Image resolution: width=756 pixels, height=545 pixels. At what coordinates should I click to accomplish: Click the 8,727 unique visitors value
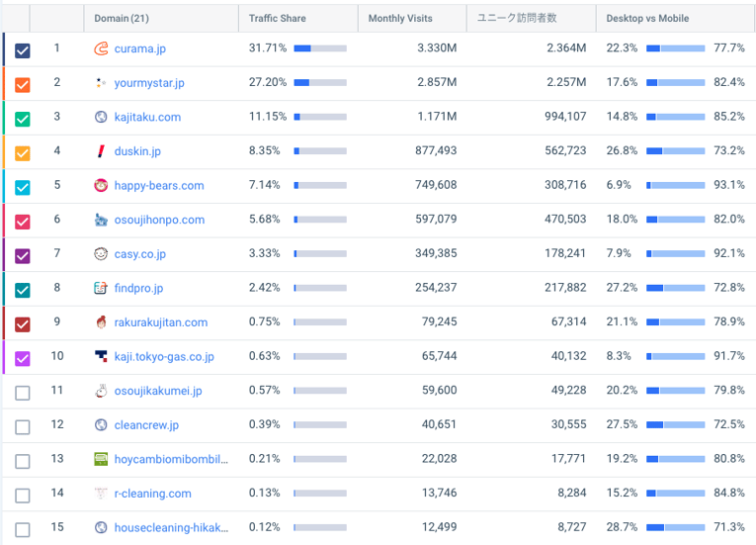coord(572,527)
